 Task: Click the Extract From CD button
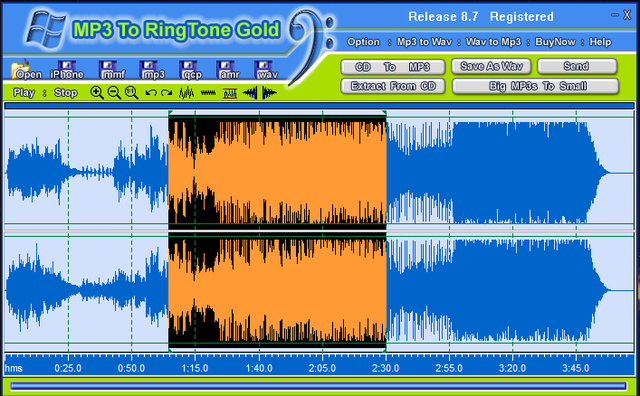(x=393, y=86)
